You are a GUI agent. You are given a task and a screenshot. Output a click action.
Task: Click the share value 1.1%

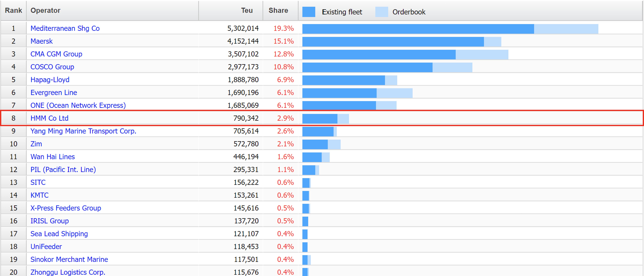point(286,170)
